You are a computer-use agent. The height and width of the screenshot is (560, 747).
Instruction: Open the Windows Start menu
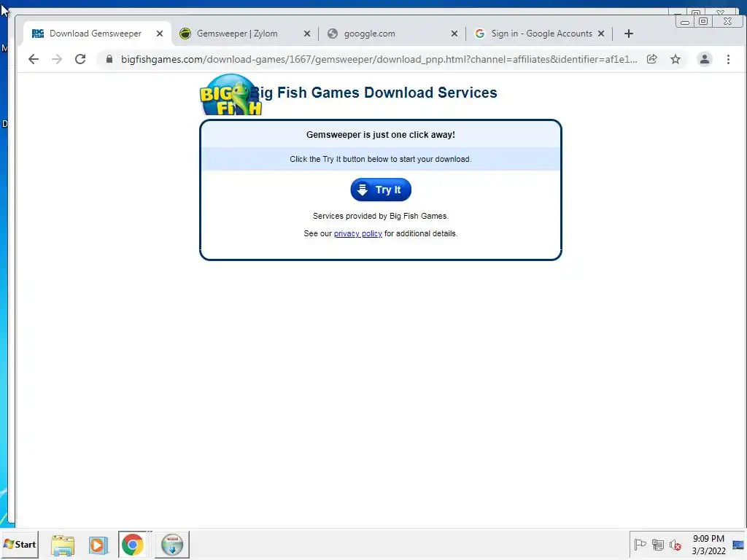pyautogui.click(x=20, y=544)
